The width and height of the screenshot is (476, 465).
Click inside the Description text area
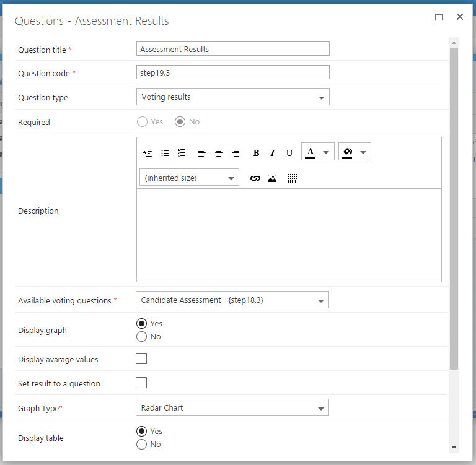coord(289,235)
